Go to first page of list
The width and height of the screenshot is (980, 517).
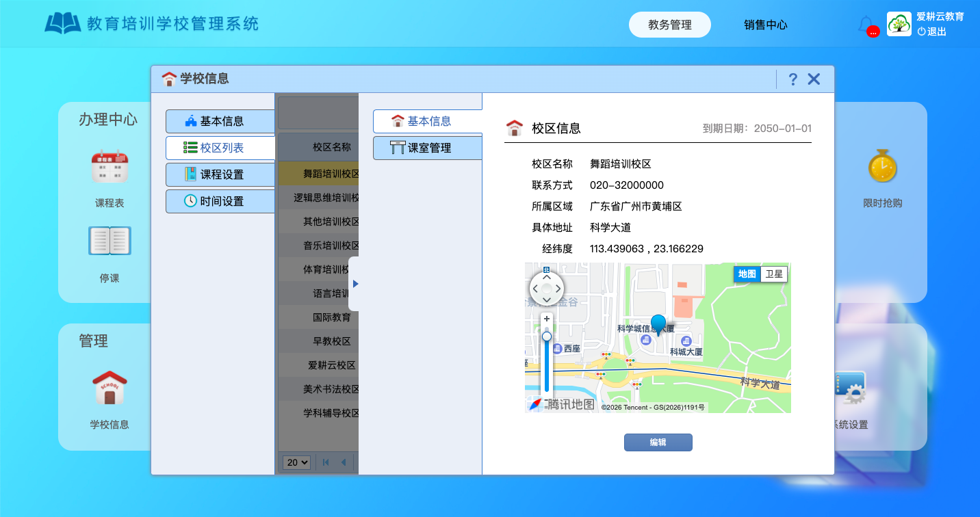coord(326,462)
